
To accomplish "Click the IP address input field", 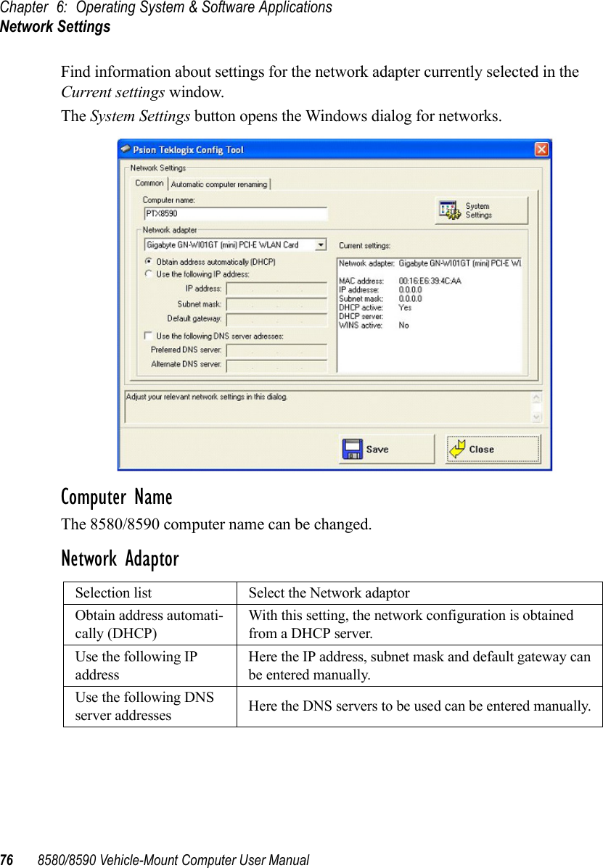I will [276, 289].
